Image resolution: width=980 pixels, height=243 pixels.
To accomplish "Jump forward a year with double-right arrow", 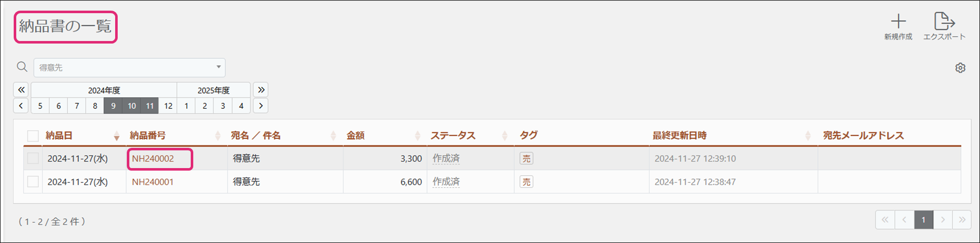I will [261, 90].
